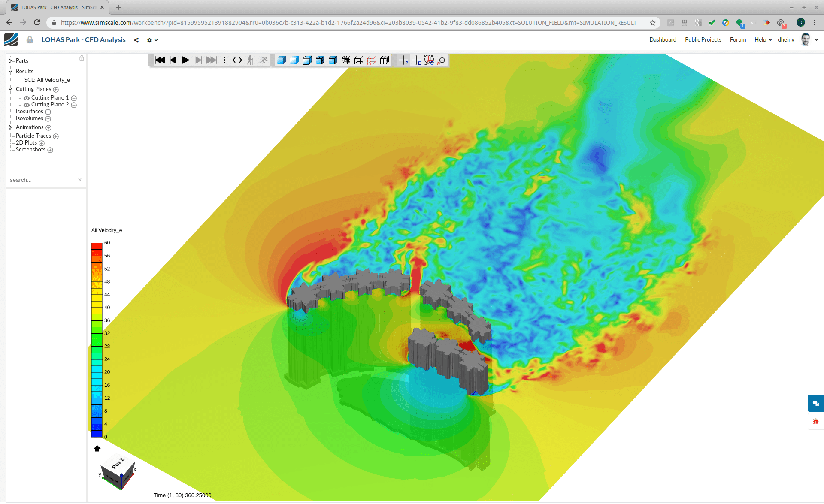
Task: Remove Cutting Plane 1 with minus icon
Action: [74, 98]
